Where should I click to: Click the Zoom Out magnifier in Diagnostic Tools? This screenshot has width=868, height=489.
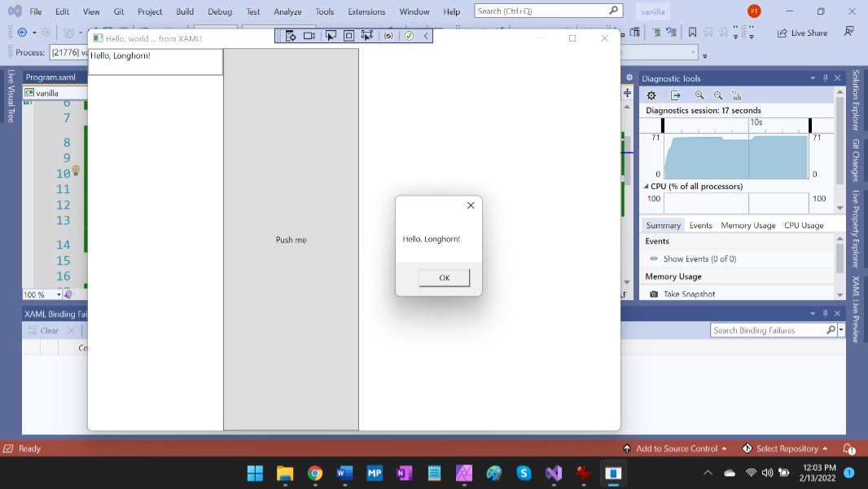click(x=718, y=95)
